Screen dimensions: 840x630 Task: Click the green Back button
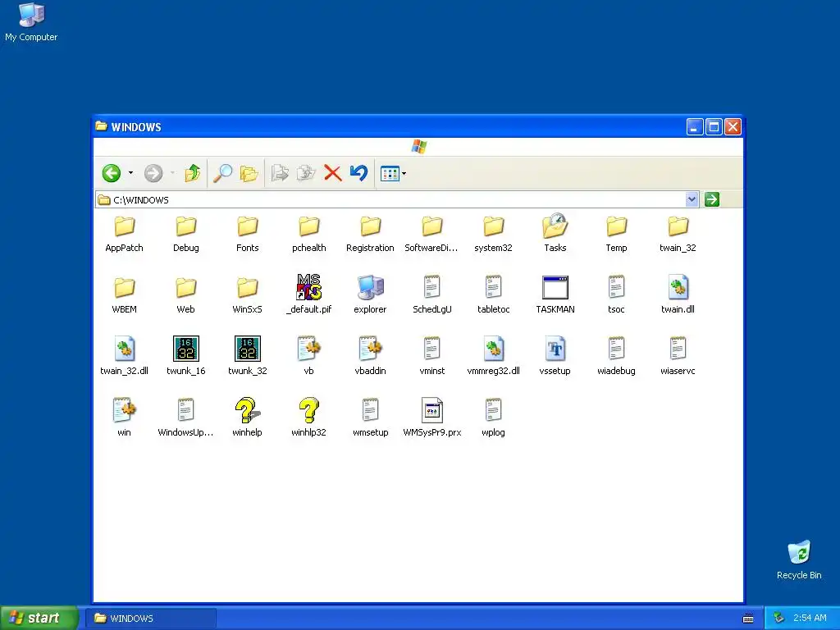point(112,173)
